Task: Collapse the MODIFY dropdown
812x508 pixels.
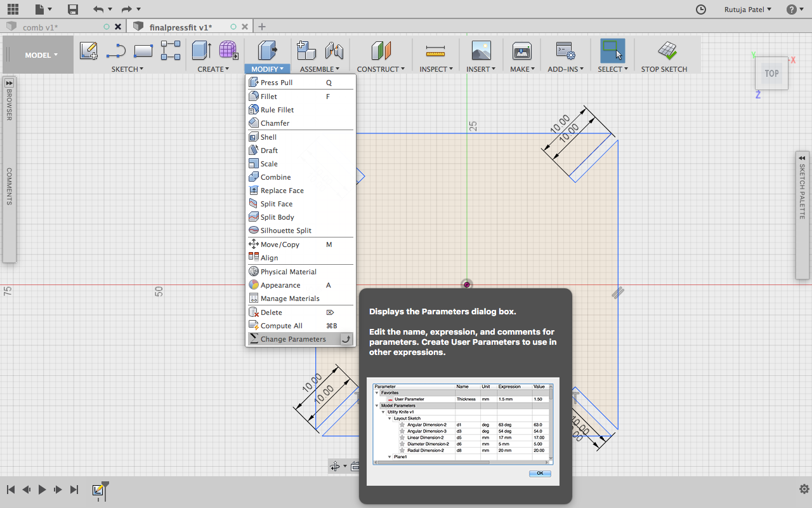Action: tap(267, 69)
